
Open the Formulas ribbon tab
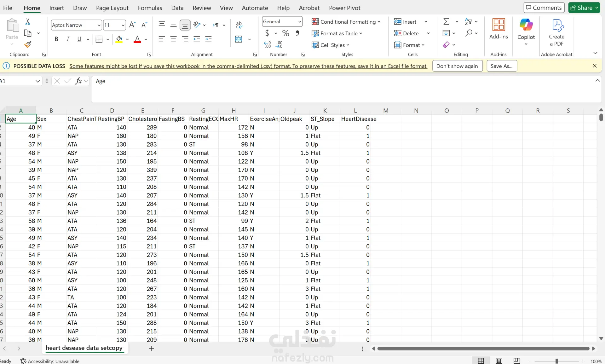150,8
